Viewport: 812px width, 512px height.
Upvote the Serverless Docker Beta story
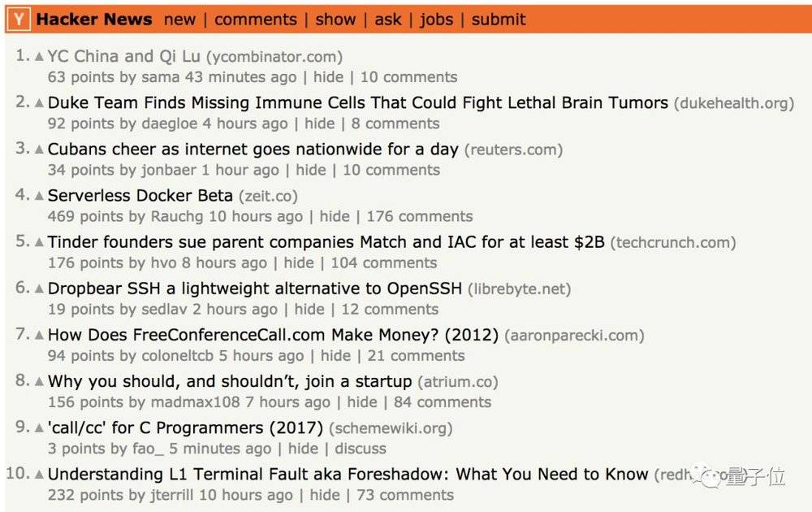(39, 196)
